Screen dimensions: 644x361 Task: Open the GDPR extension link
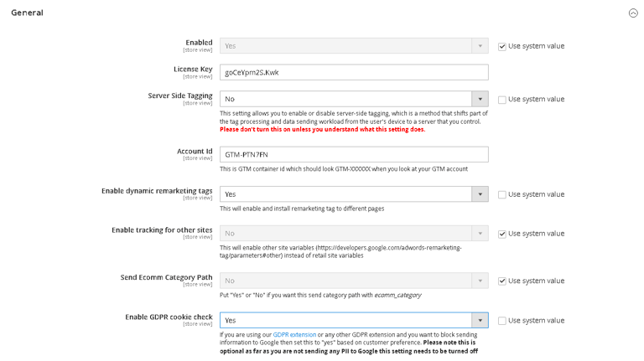tap(293, 334)
